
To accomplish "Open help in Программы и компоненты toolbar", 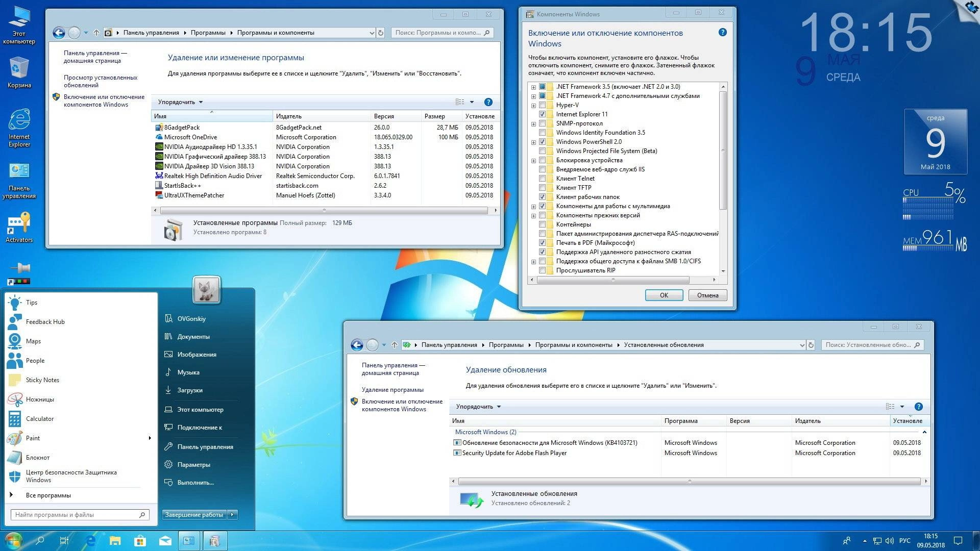I will click(x=488, y=102).
